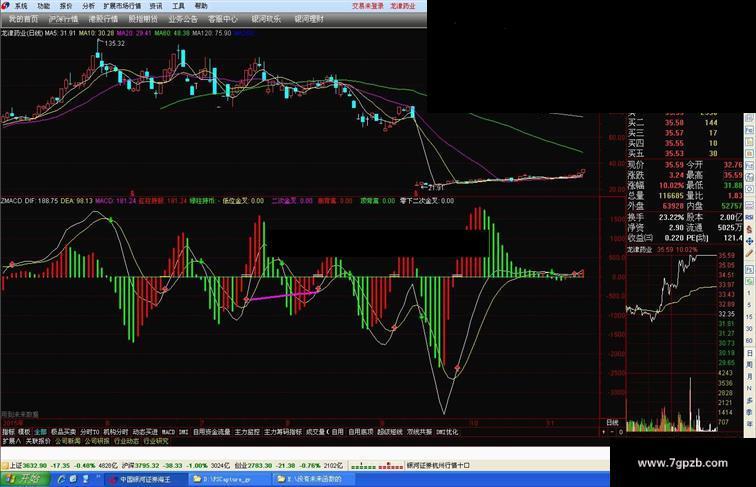The width and height of the screenshot is (756, 487).
Task: Click the app logo icon in title bar
Action: coord(5,5)
